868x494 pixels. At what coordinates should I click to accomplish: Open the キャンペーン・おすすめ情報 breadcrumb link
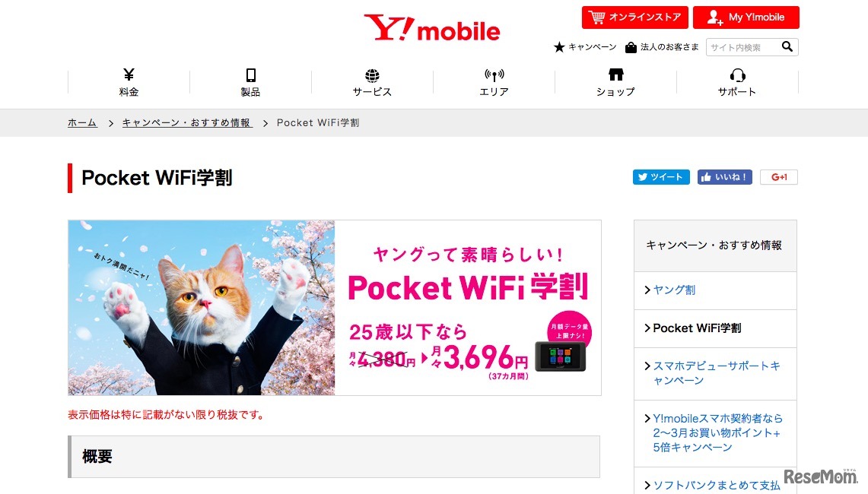187,123
